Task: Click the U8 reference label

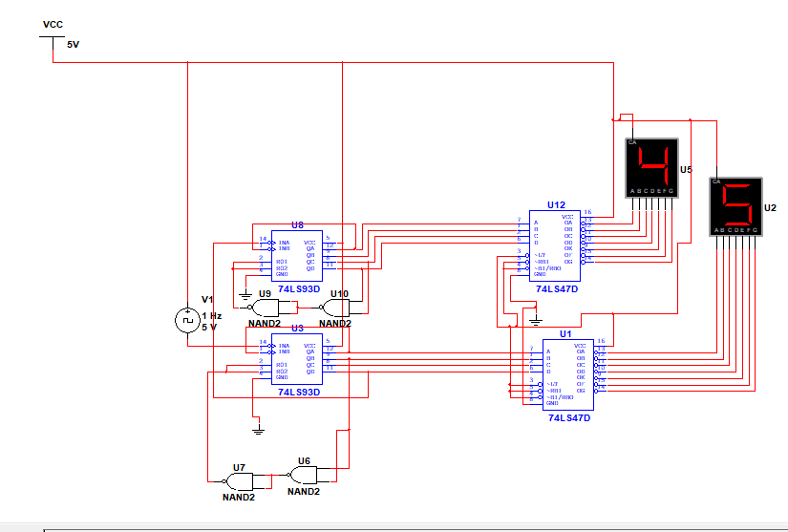Action: tap(297, 225)
